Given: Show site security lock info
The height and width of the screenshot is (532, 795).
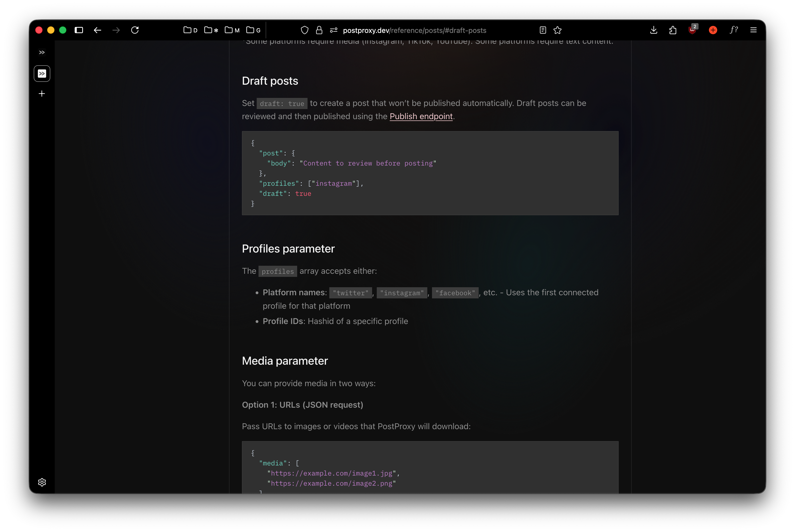Looking at the screenshot, I should pos(319,30).
